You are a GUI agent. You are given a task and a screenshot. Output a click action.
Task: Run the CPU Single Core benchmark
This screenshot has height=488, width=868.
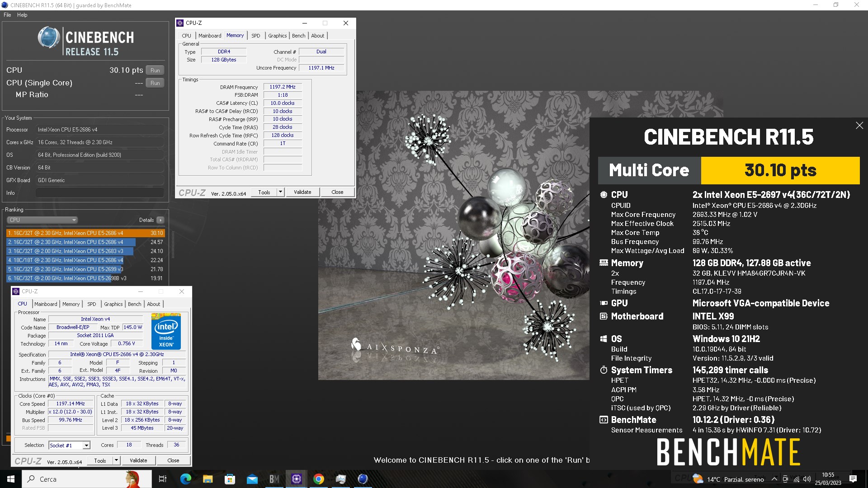tap(155, 83)
